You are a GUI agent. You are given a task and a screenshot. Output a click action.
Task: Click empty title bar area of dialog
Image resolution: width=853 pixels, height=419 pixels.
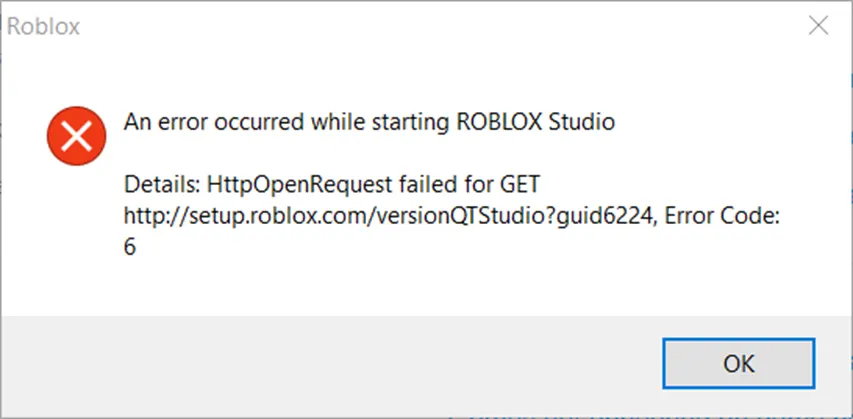tap(435, 26)
